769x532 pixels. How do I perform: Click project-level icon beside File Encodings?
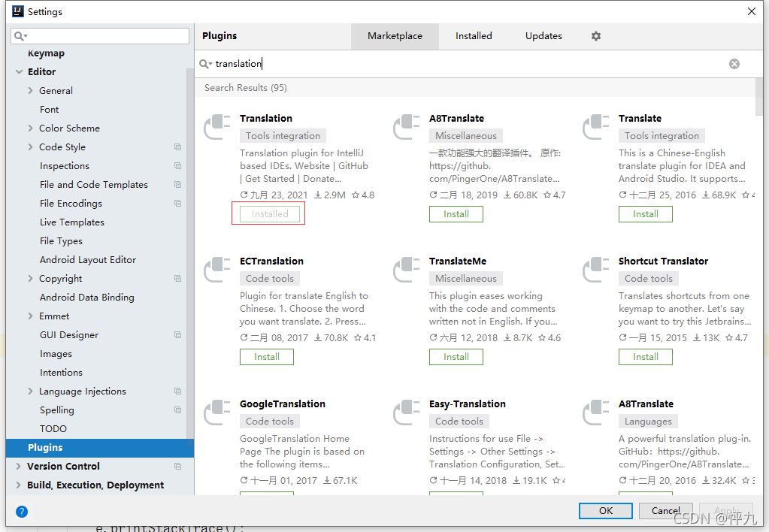coord(177,204)
